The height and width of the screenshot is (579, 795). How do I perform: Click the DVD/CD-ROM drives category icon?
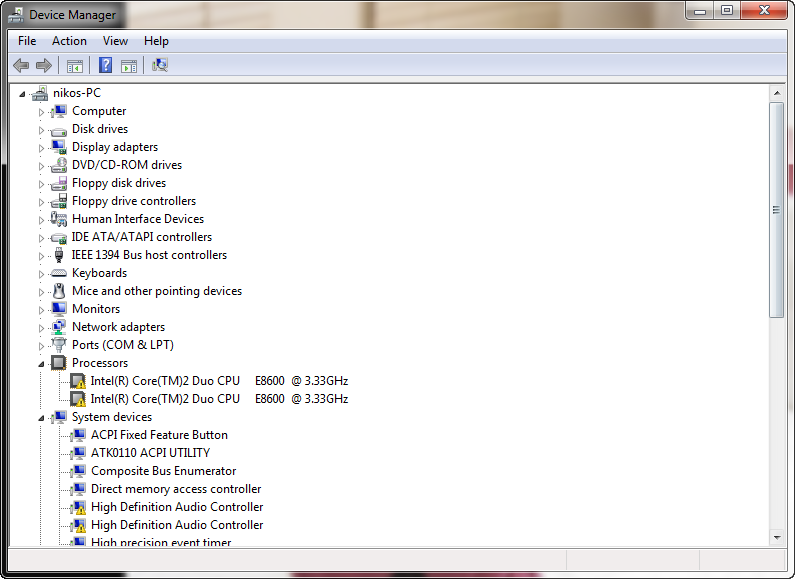59,165
